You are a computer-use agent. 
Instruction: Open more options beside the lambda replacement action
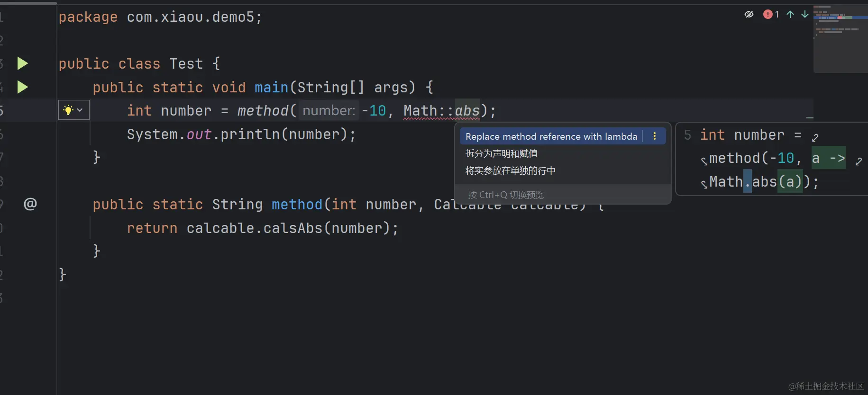click(x=655, y=136)
